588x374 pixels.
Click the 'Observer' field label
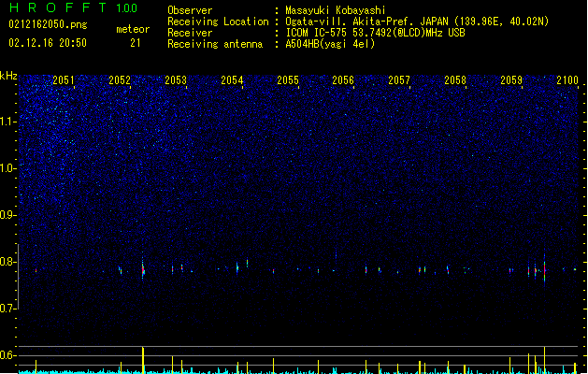pyautogui.click(x=190, y=10)
